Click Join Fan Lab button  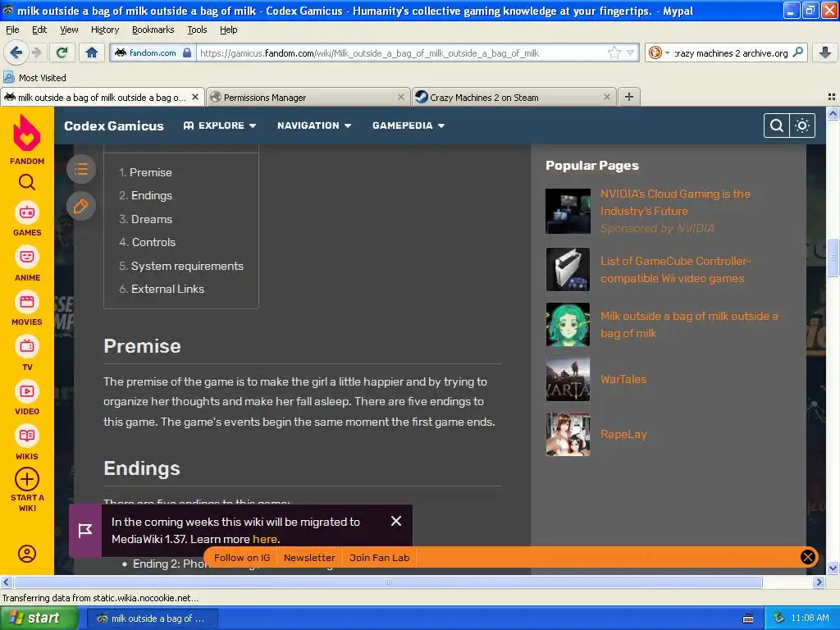coord(379,558)
